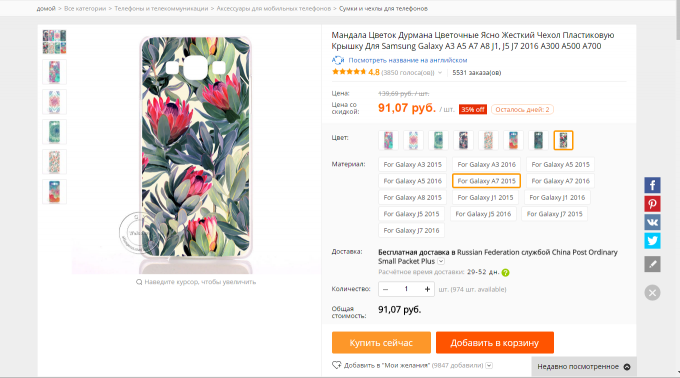Click Добавить в корзину button
Image resolution: width=680 pixels, height=378 pixels.
click(495, 342)
